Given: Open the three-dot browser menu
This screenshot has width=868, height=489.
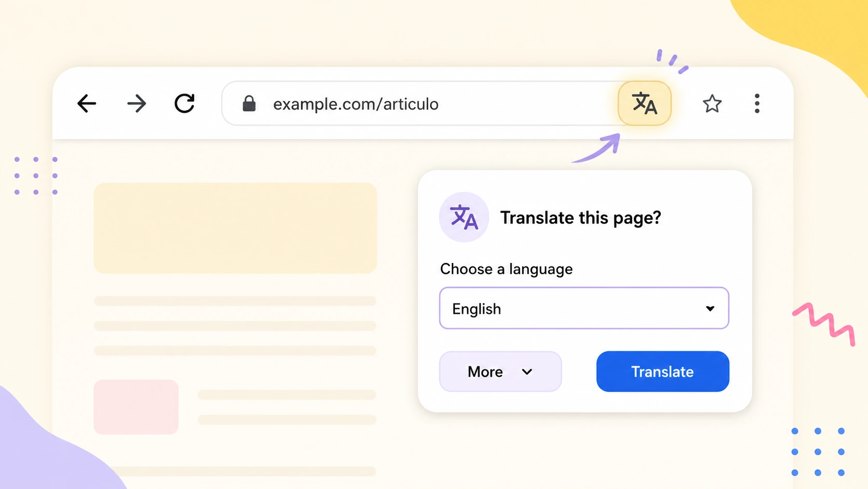Looking at the screenshot, I should (757, 103).
